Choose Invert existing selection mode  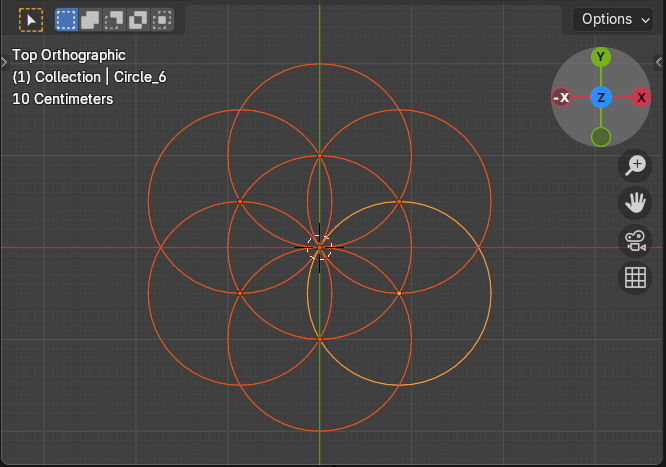[138, 20]
